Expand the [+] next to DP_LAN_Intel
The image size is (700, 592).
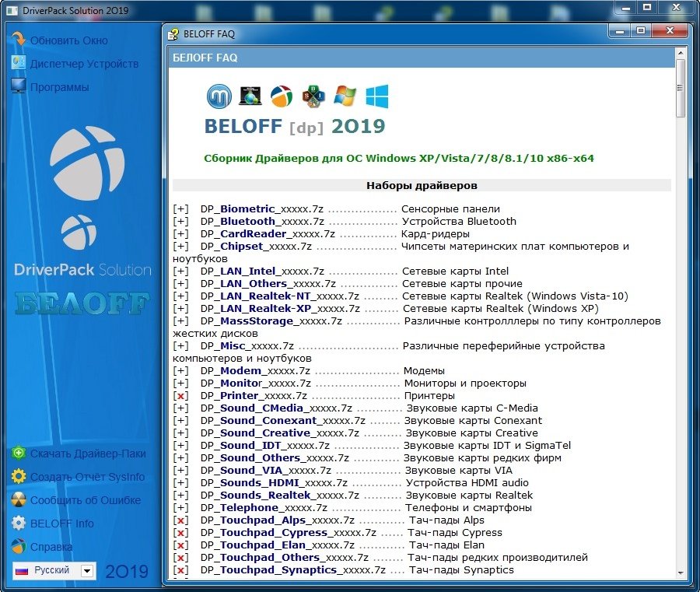[180, 271]
